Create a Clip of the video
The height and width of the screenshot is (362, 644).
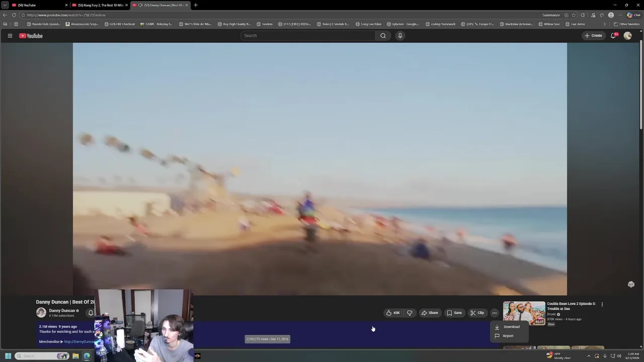pos(477,313)
